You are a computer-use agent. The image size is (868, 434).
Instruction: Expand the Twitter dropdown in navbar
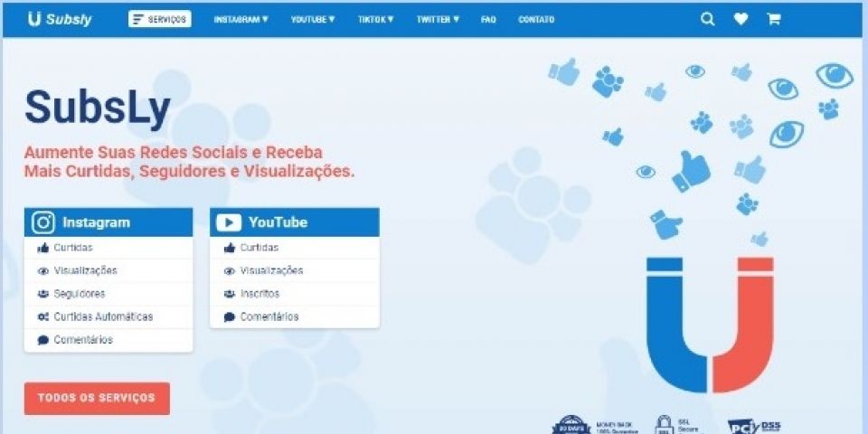[x=438, y=19]
